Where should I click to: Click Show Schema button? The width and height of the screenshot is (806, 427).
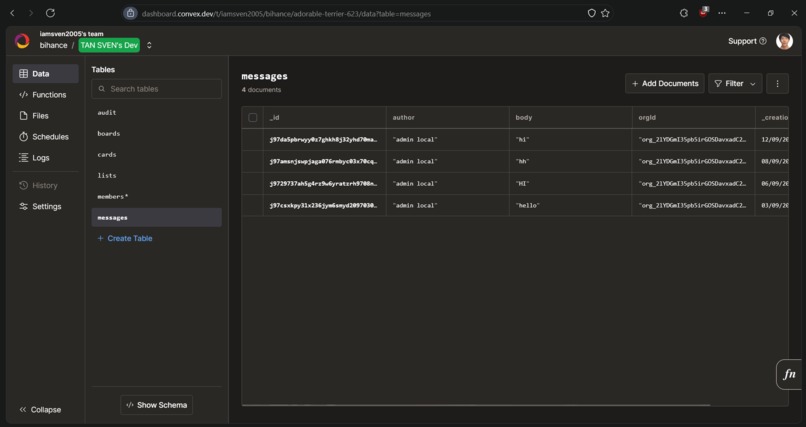pyautogui.click(x=156, y=405)
